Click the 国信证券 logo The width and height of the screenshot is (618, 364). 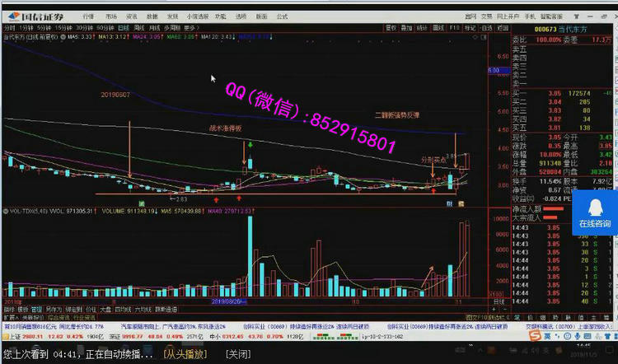(33, 14)
